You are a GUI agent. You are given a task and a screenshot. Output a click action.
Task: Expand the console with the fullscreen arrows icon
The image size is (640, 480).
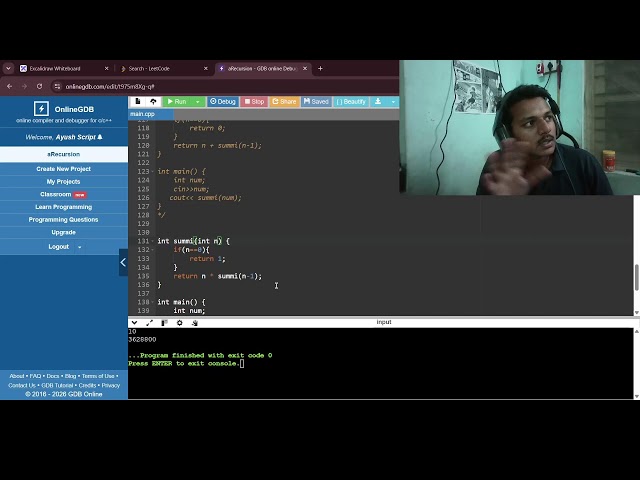click(x=149, y=322)
